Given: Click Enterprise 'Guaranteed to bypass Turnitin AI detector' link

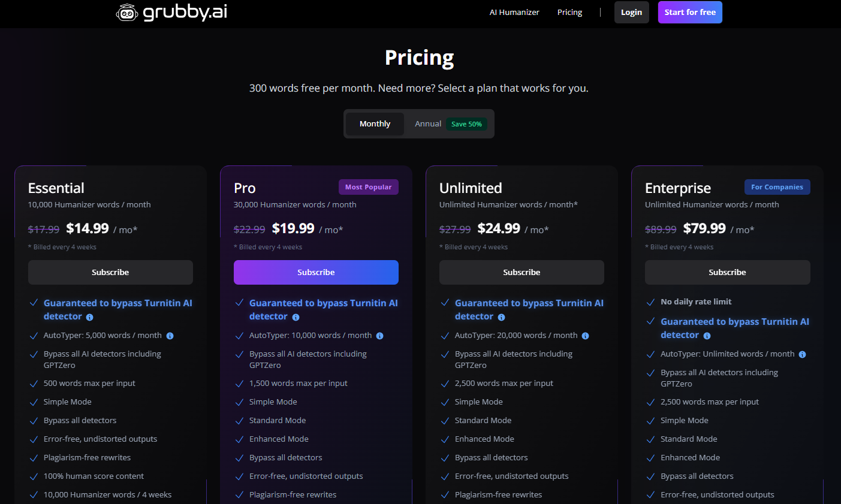Looking at the screenshot, I should pos(734,328).
